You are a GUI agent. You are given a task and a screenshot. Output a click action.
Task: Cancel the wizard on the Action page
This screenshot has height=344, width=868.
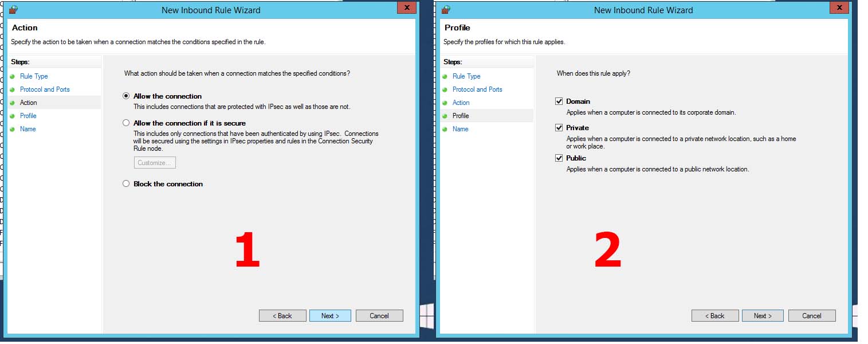point(379,316)
